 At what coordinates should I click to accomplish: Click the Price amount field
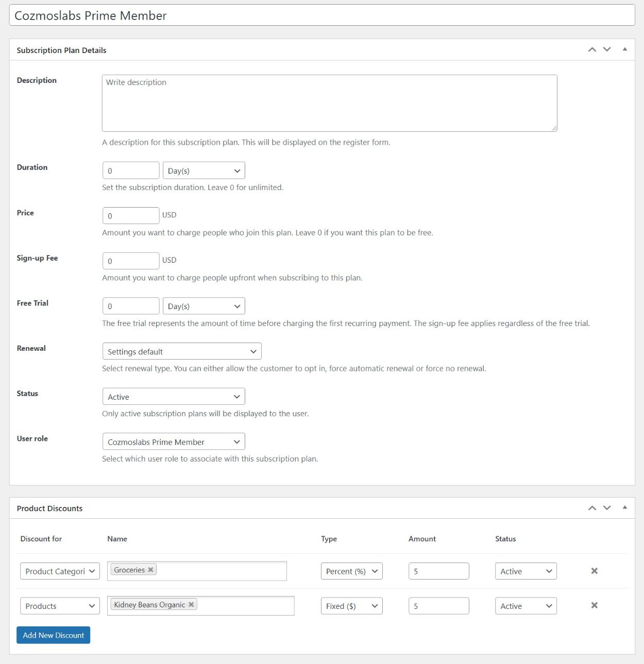click(x=131, y=216)
